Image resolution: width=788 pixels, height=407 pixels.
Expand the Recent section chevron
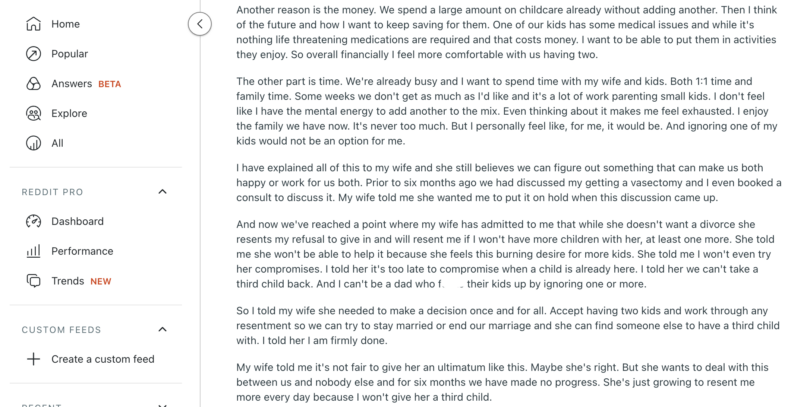pos(162,405)
